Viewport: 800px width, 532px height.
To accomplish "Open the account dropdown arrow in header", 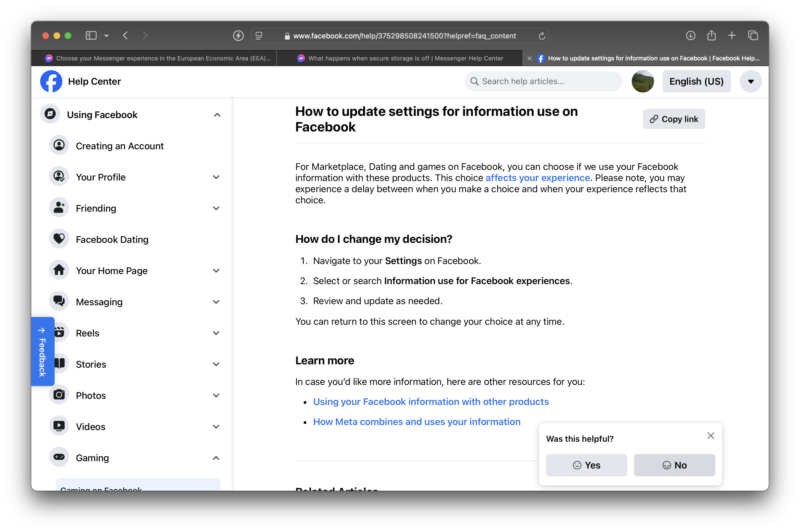I will coord(751,81).
